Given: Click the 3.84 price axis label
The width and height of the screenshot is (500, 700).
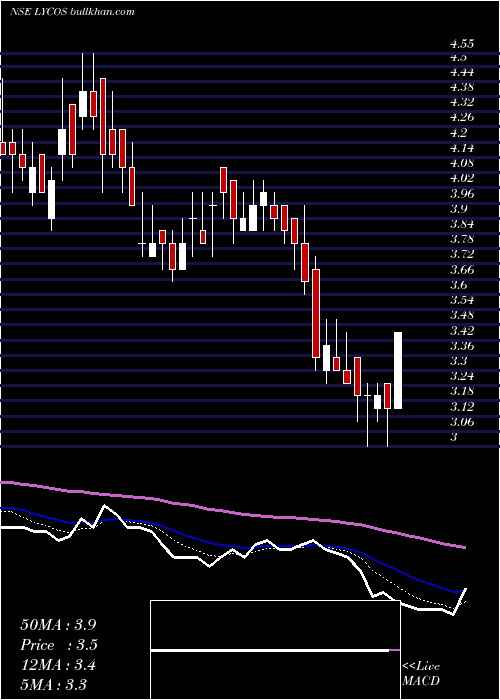Looking at the screenshot, I should pyautogui.click(x=462, y=224).
